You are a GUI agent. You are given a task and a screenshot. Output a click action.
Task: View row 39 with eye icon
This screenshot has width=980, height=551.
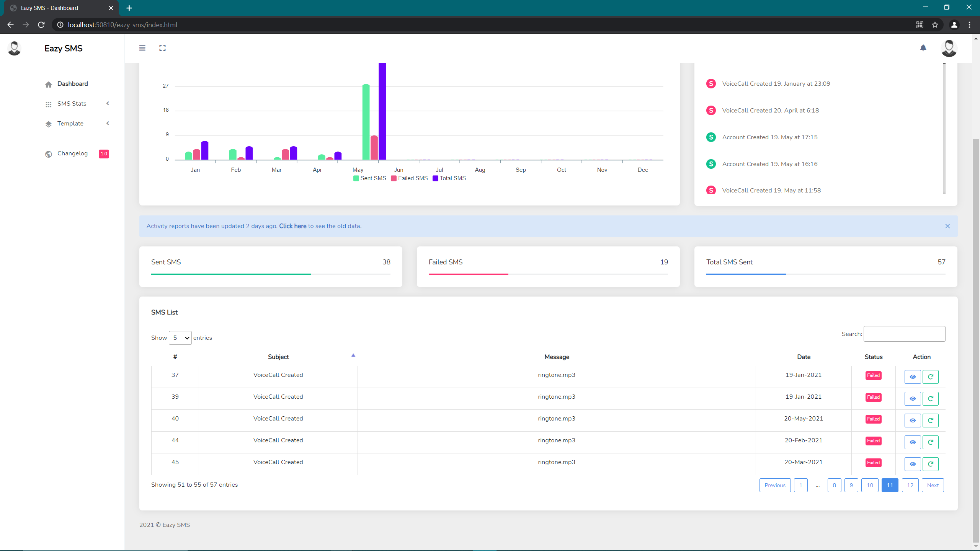[913, 398]
